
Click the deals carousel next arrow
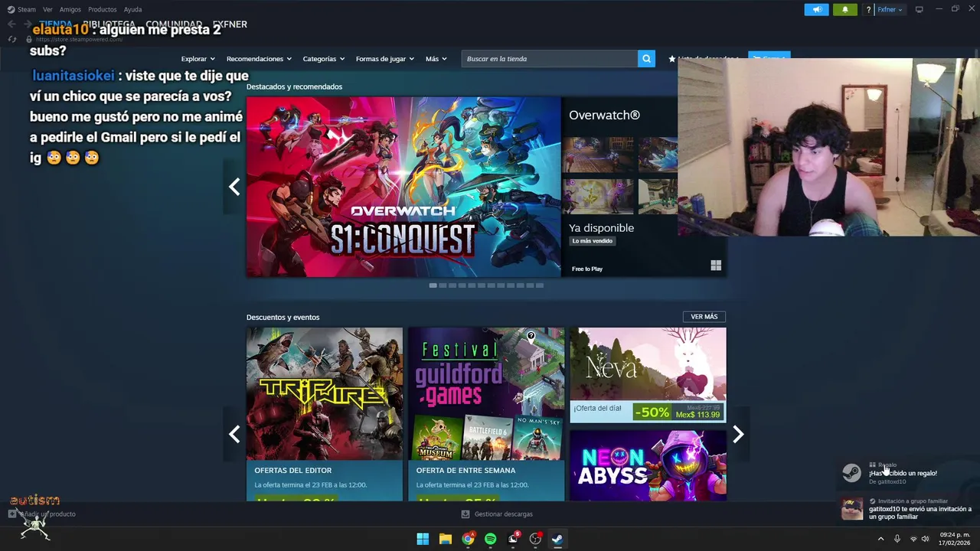pyautogui.click(x=738, y=434)
